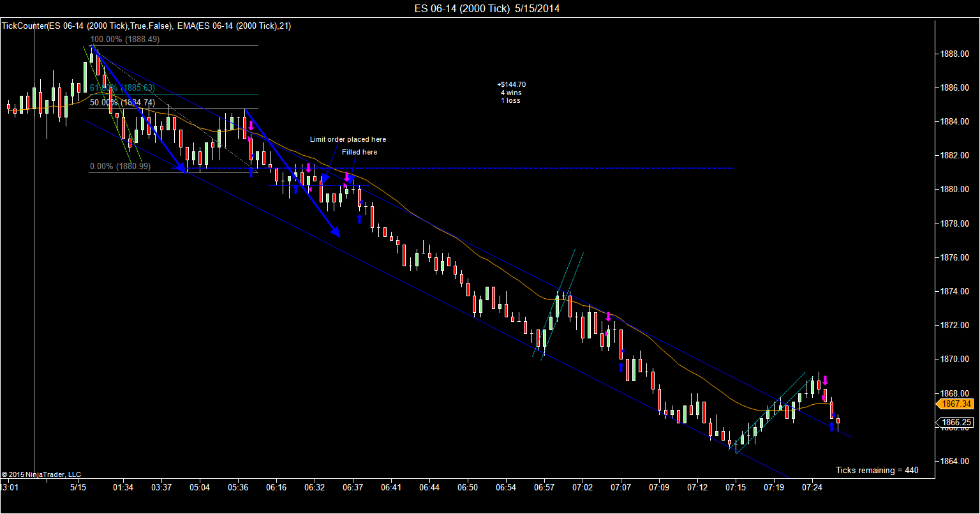The width and height of the screenshot is (980, 514).
Task: Click the 1870.00 price axis label
Action: (x=955, y=359)
